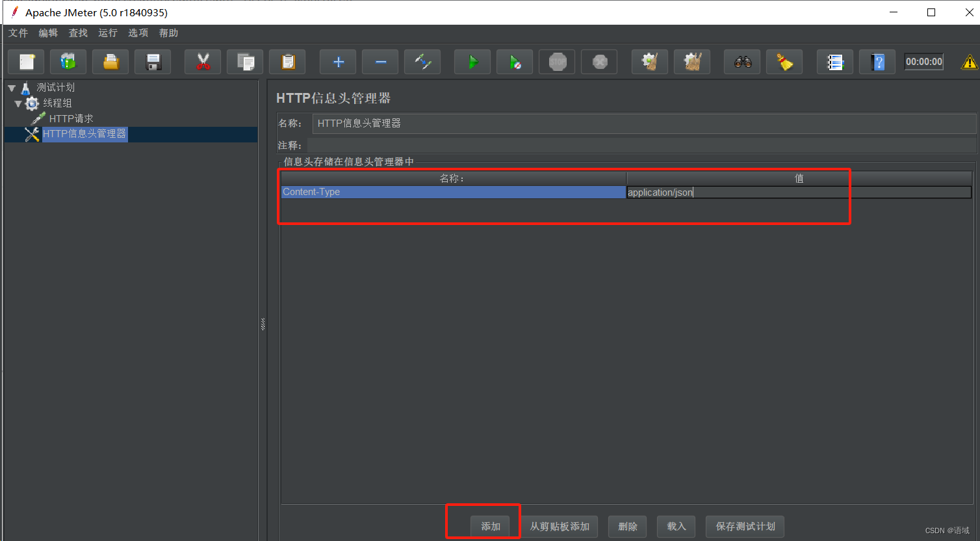The height and width of the screenshot is (541, 980).
Task: Click the 00:00:00 elapsed time display
Action: pos(923,62)
